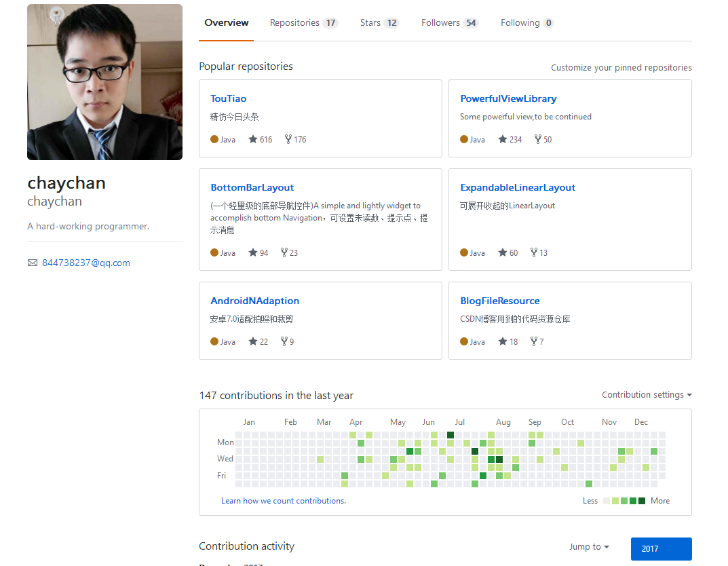
Task: Click the darkest green legend swatch next to More
Action: click(x=642, y=501)
